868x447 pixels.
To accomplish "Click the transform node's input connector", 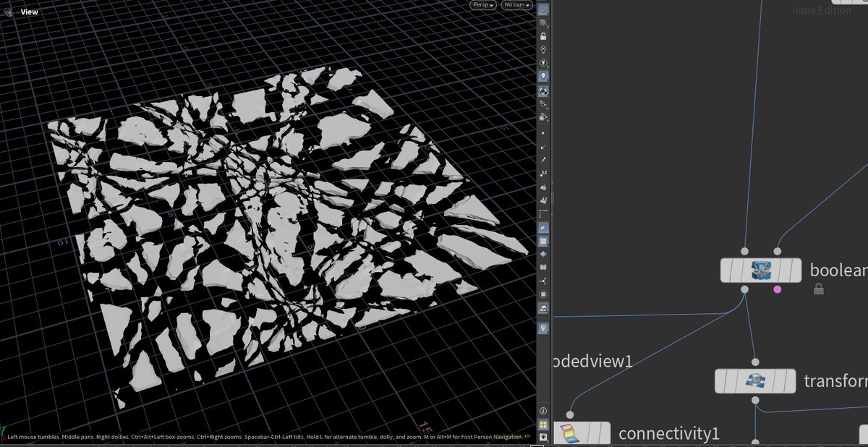I will (x=755, y=362).
